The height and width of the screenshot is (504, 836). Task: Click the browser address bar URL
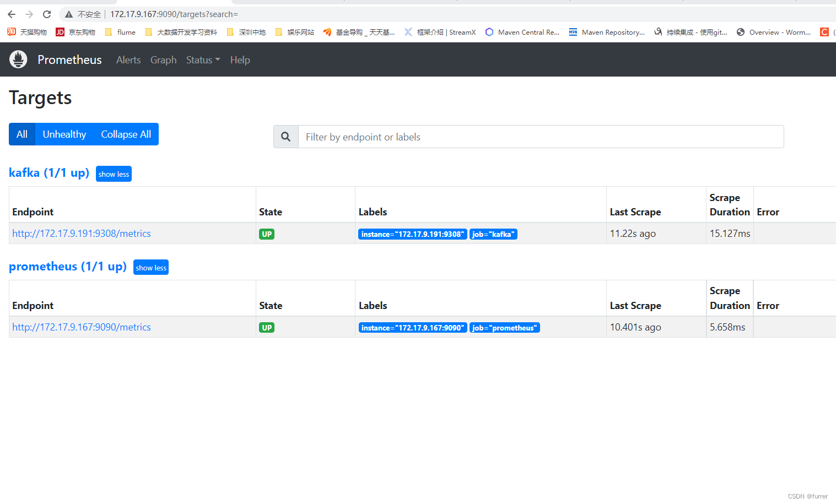[174, 14]
